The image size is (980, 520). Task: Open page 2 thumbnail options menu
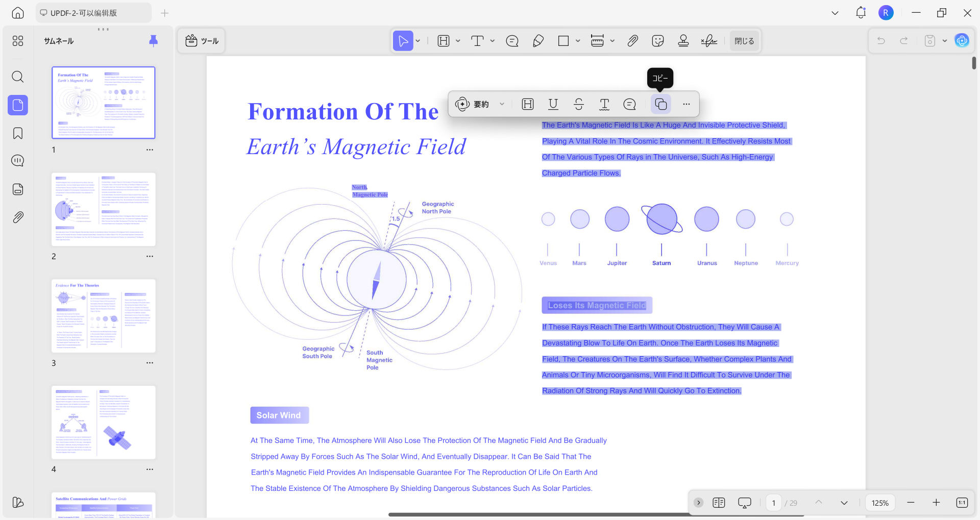tap(150, 256)
